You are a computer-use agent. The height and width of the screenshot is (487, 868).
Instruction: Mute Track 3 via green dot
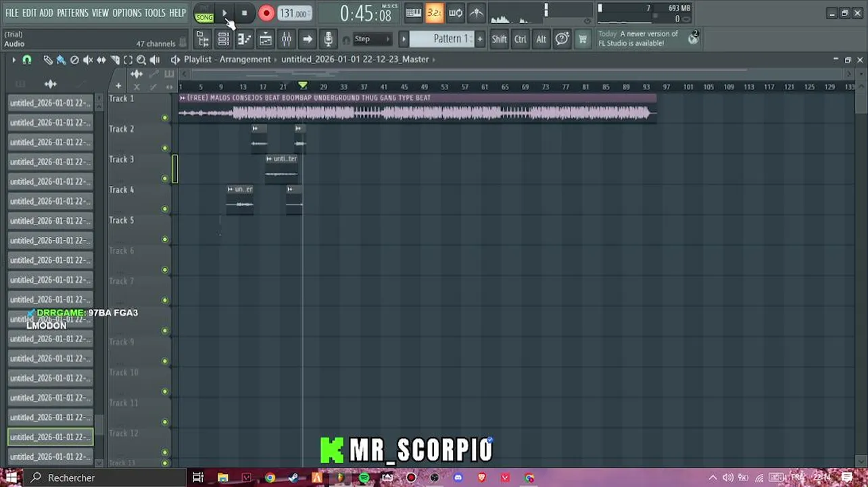164,179
